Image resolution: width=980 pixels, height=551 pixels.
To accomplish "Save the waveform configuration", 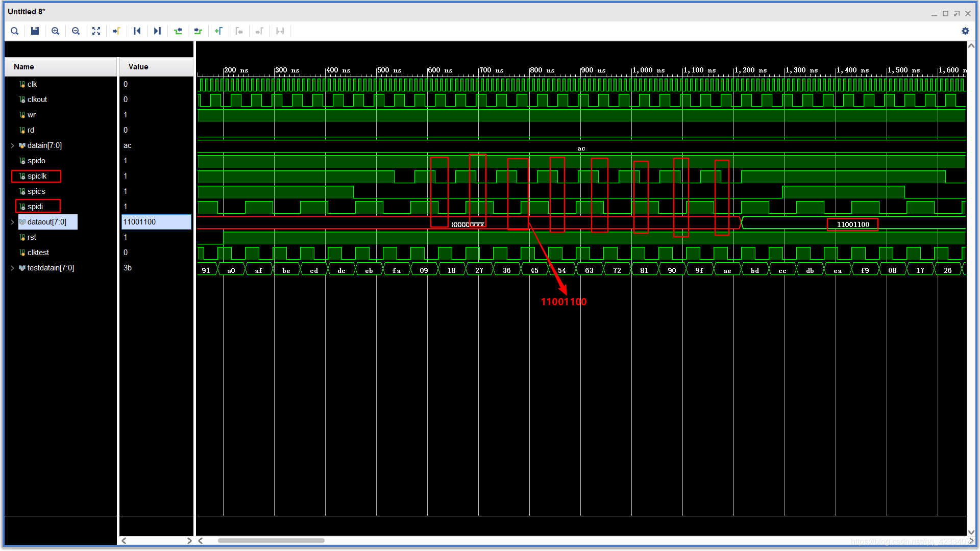I will 35,31.
